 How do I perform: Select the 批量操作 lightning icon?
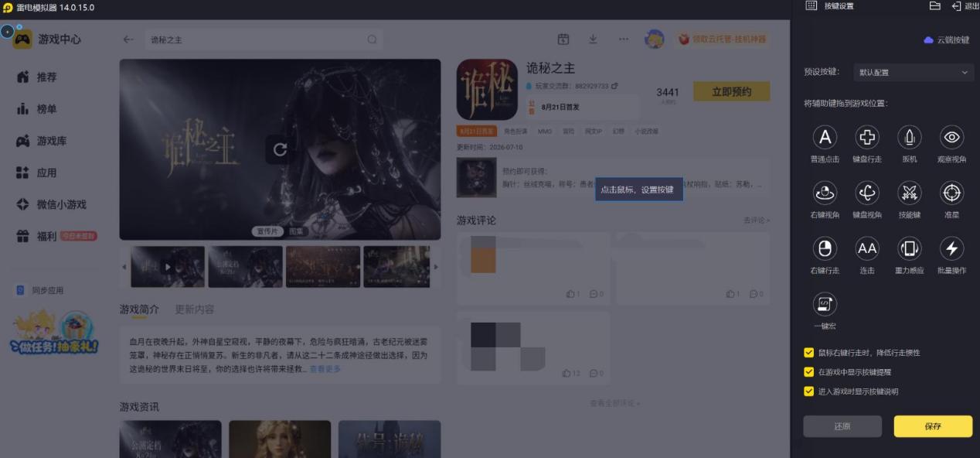pos(951,248)
